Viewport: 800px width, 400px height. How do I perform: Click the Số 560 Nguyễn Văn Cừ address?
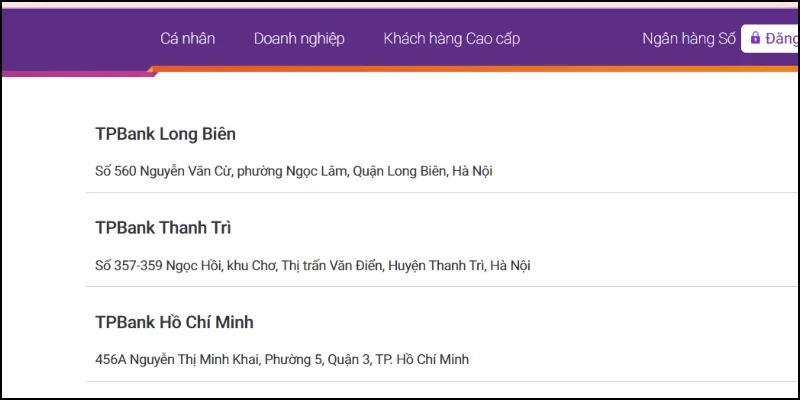293,171
